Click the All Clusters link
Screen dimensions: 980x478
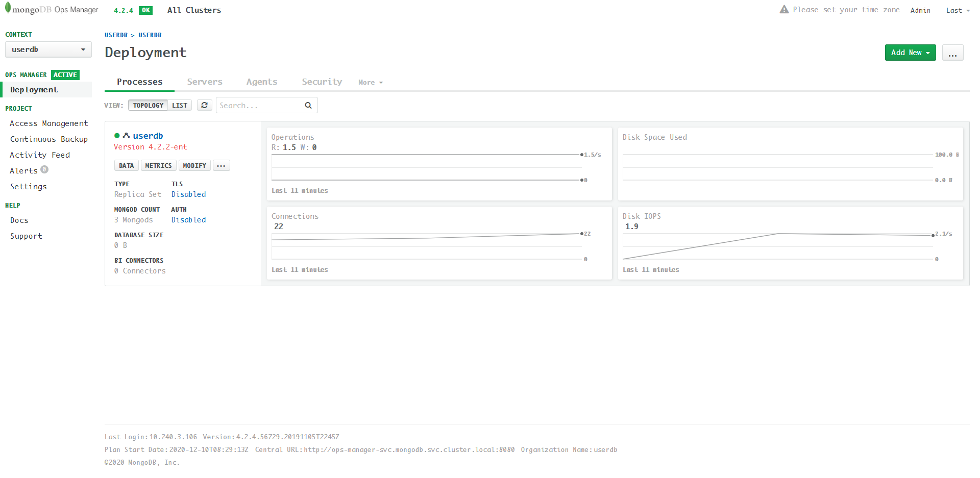[194, 10]
